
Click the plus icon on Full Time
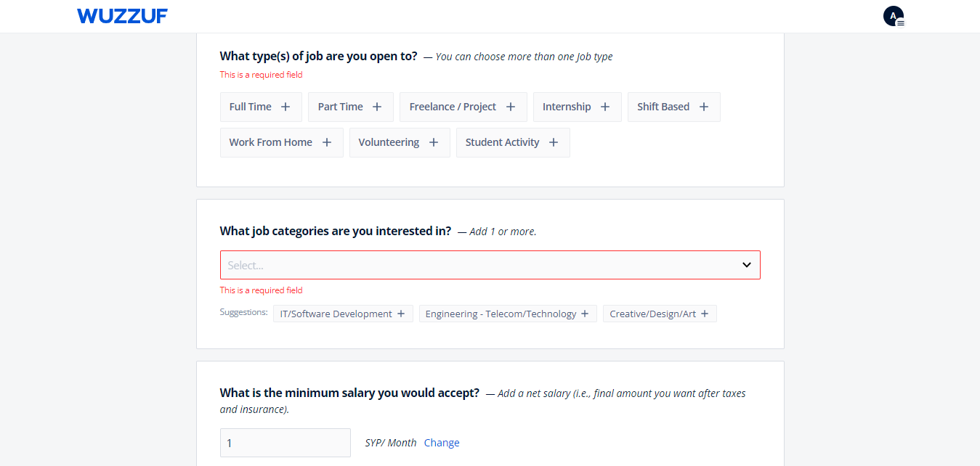tap(286, 107)
